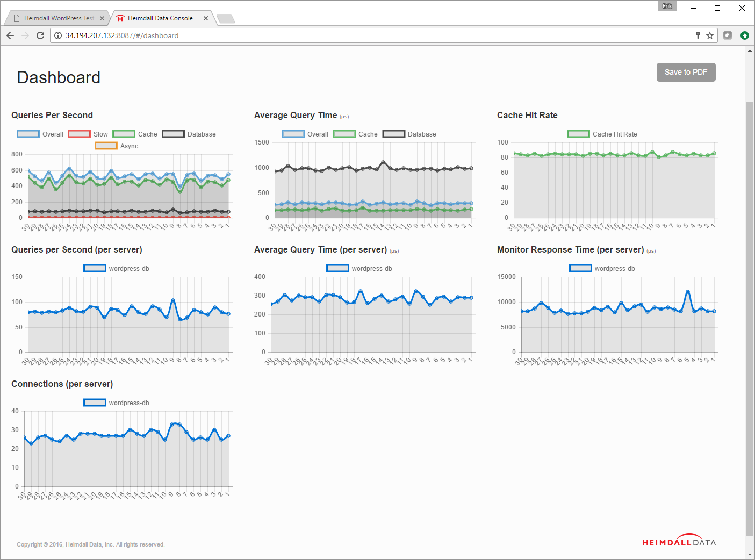Select the Heimdall Data Console tab
Screen dimensions: 755x560
[x=160, y=18]
